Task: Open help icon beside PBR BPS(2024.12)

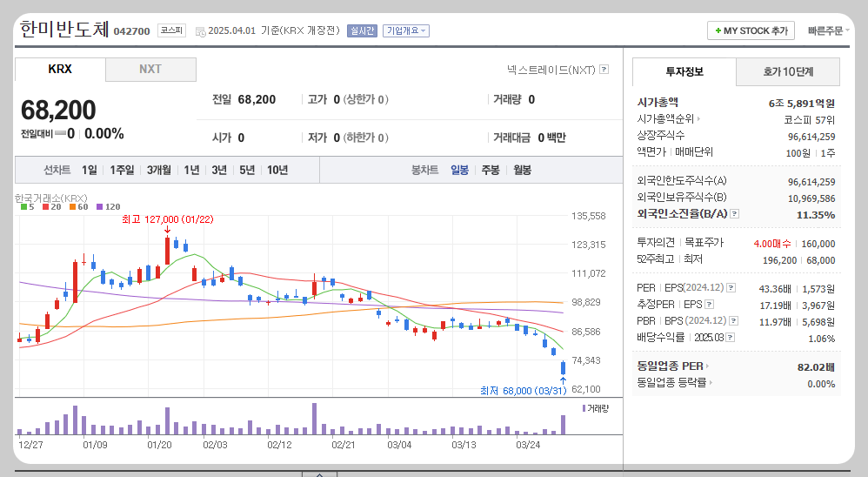Action: pyautogui.click(x=734, y=321)
